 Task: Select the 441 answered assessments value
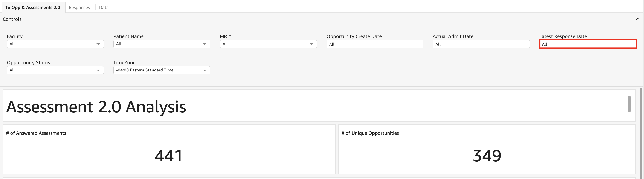click(x=169, y=156)
